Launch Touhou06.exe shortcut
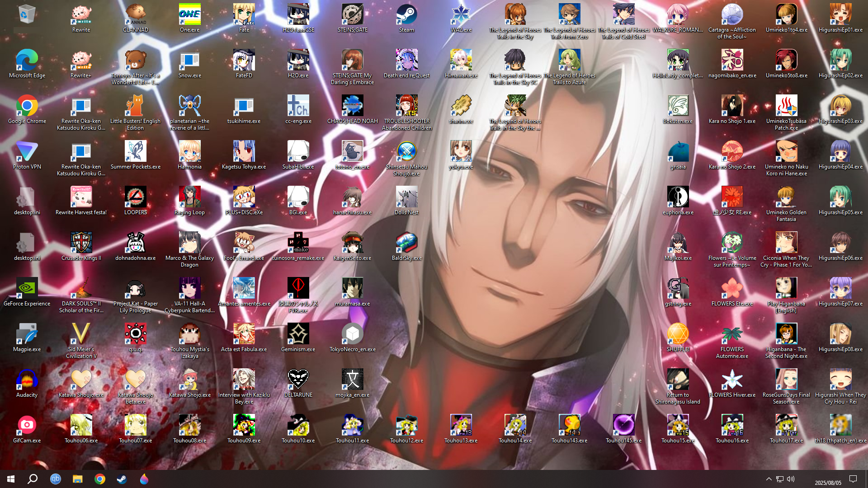This screenshot has height=488, width=868. [x=81, y=429]
